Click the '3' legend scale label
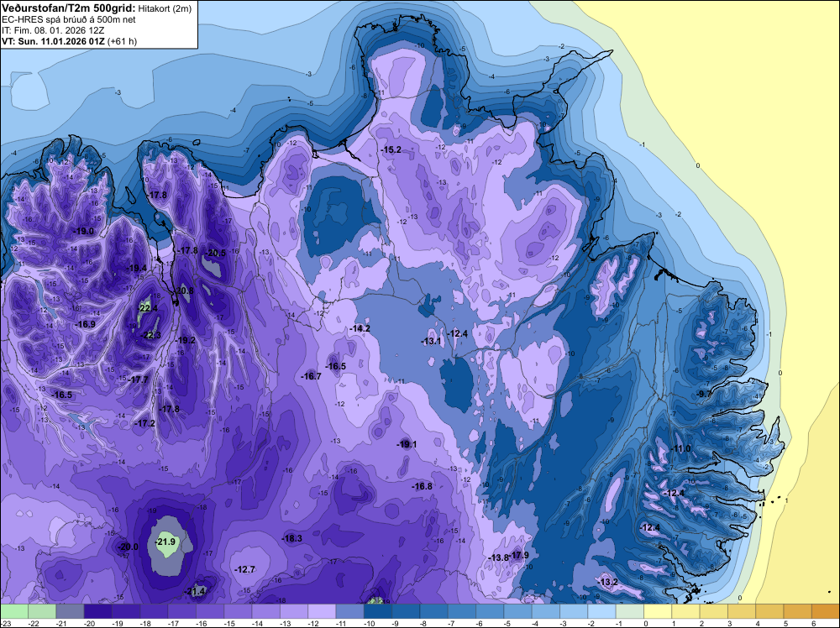The width and height of the screenshot is (840, 628). (x=730, y=623)
